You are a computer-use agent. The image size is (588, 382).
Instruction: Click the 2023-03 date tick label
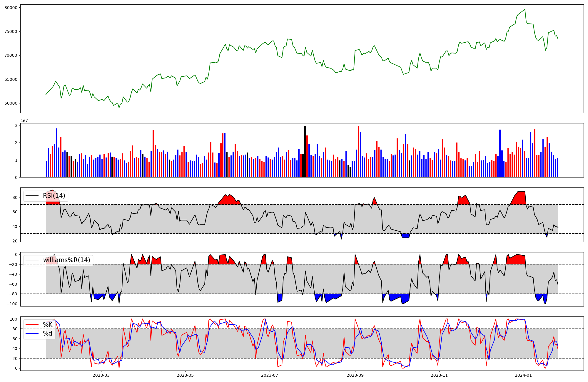point(101,375)
